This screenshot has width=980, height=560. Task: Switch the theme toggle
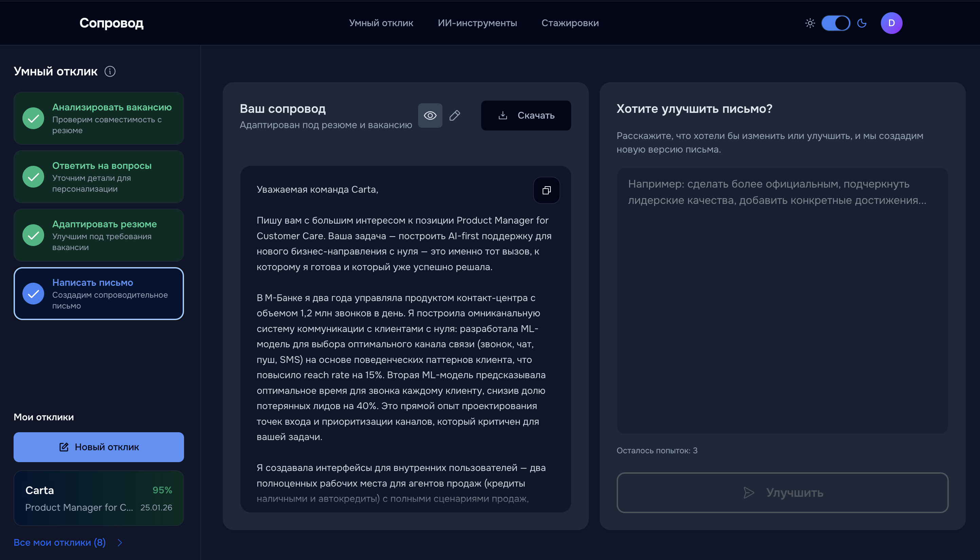pos(836,23)
